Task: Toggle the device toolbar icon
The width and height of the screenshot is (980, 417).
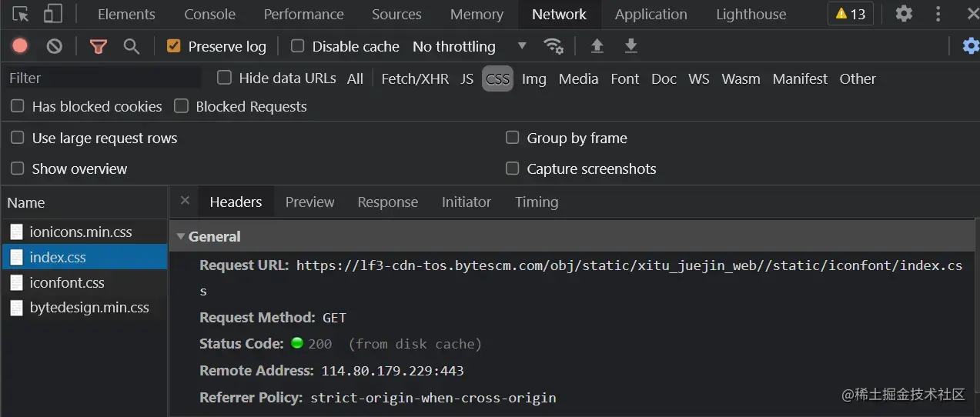Action: click(52, 14)
